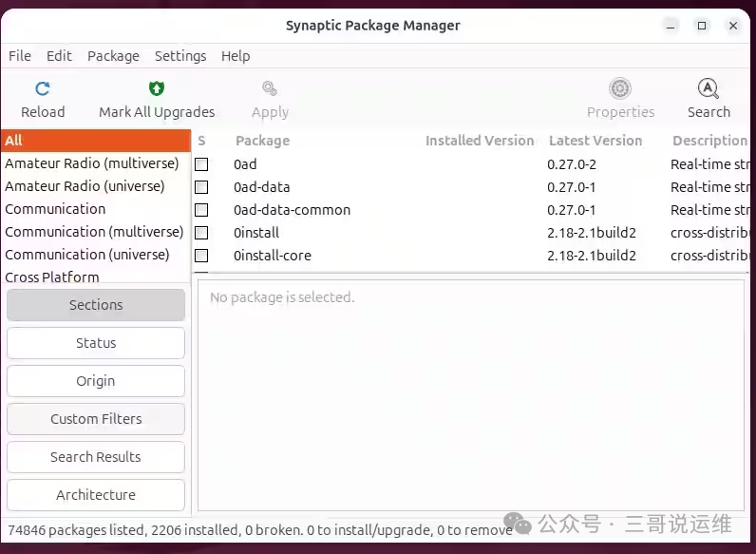Show the Status filter view
The width and height of the screenshot is (756, 554).
point(96,343)
